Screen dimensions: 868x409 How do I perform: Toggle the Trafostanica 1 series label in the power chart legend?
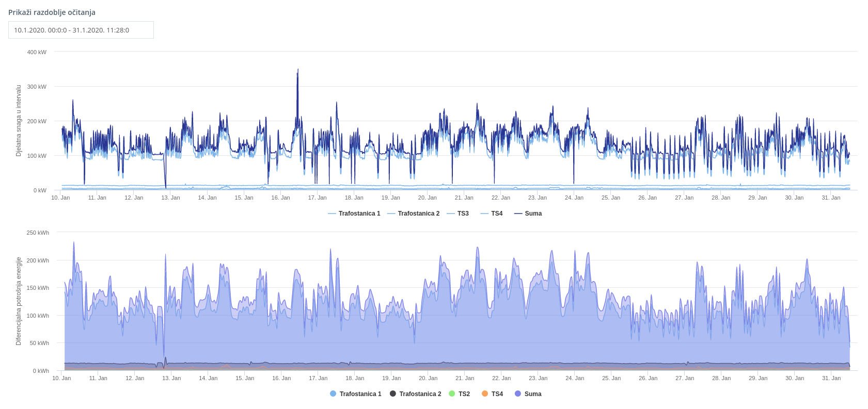[359, 214]
